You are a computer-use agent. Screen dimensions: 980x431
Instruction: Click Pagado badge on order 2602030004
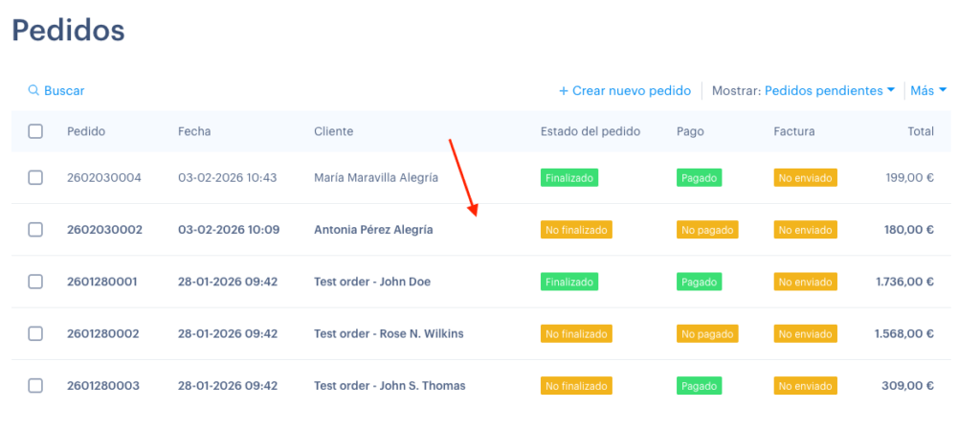pyautogui.click(x=699, y=177)
